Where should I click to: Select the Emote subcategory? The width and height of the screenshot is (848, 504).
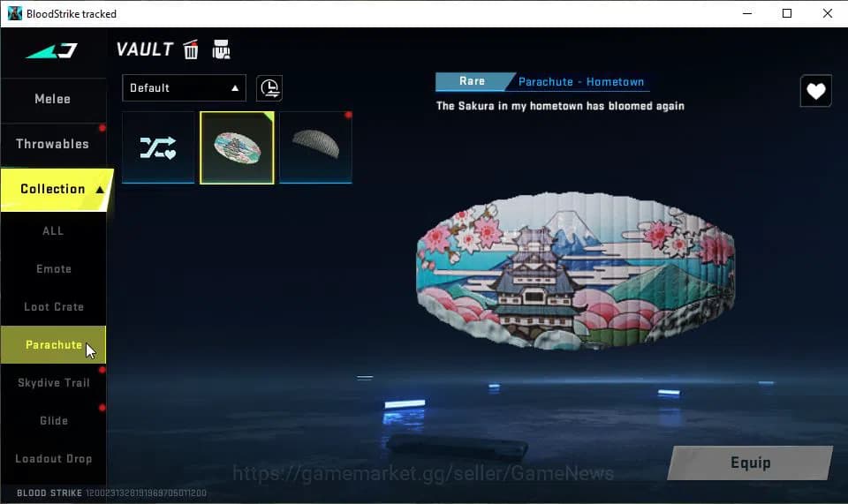(53, 268)
